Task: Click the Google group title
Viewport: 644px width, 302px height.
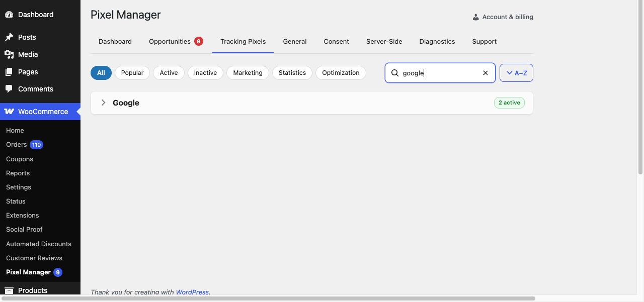Action: click(126, 103)
